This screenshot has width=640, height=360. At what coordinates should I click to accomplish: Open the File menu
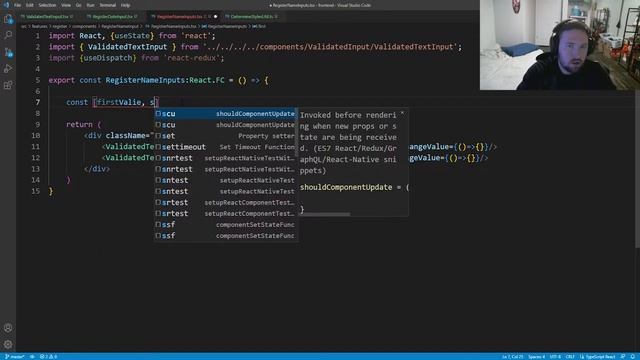click(x=18, y=5)
